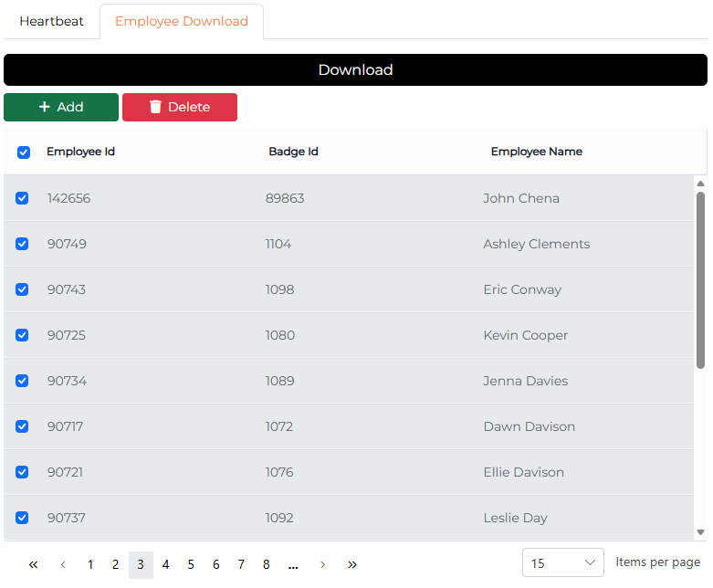Click the pagination ellipsis for more pages
This screenshot has height=588, width=713.
[293, 565]
